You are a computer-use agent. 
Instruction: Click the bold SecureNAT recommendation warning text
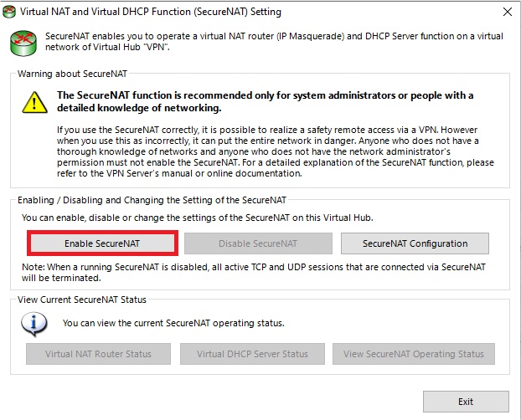[265, 101]
